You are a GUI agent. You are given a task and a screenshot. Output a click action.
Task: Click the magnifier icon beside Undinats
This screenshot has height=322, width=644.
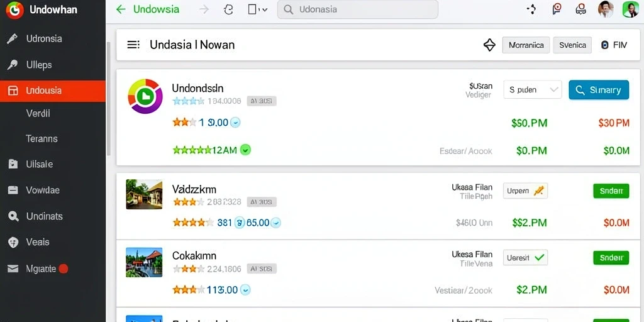(x=13, y=216)
